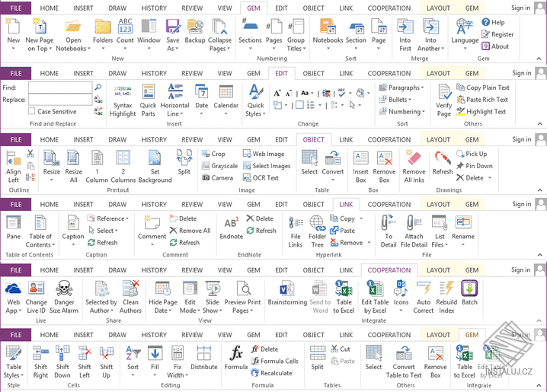
Task: Click into the Replace text field
Action: coord(60,100)
